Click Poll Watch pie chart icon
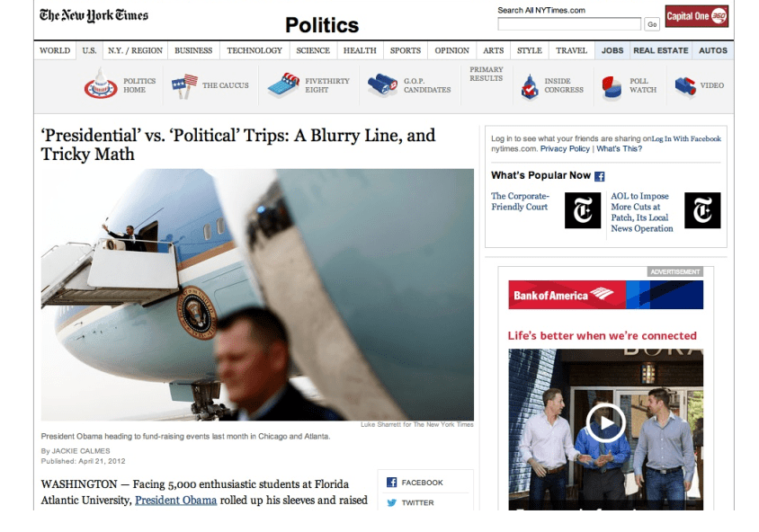The height and width of the screenshot is (532, 759). pos(612,87)
